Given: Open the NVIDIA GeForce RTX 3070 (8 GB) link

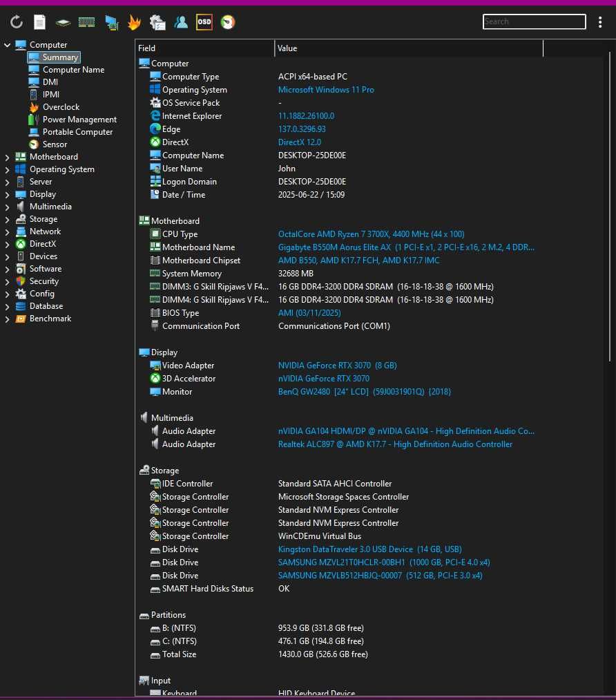Looking at the screenshot, I should tap(337, 366).
